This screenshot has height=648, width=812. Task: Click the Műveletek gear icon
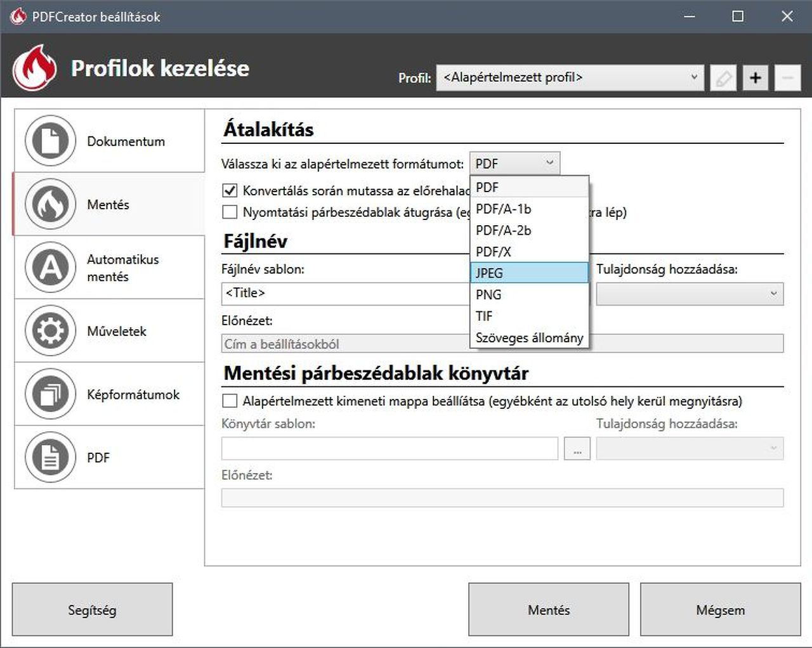(51, 331)
